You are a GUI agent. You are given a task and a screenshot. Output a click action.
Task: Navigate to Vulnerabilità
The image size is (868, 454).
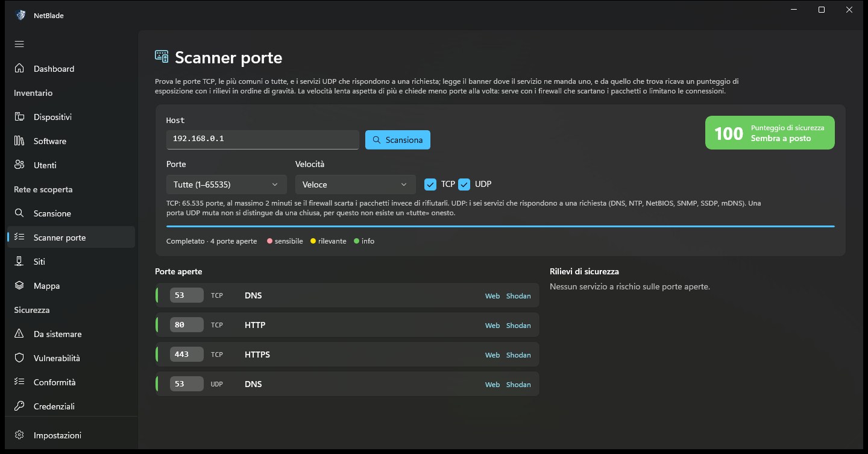coord(71,358)
